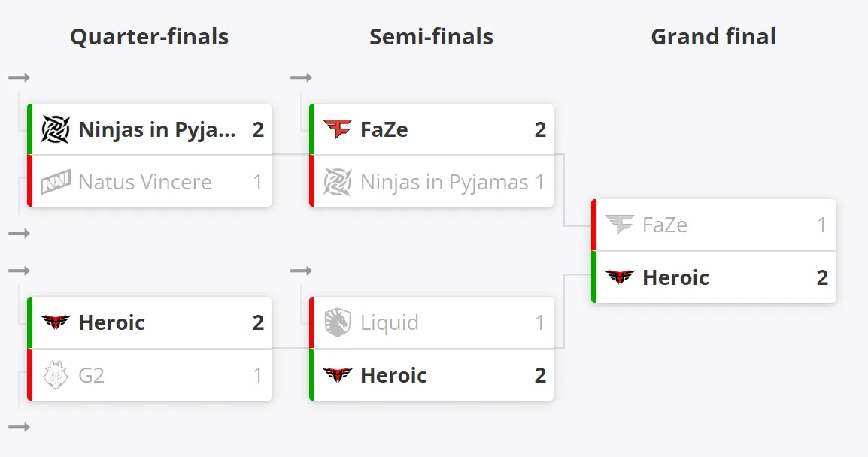Viewport: 868px width, 457px height.
Task: Click the Heroic logo in grand final
Action: [620, 277]
